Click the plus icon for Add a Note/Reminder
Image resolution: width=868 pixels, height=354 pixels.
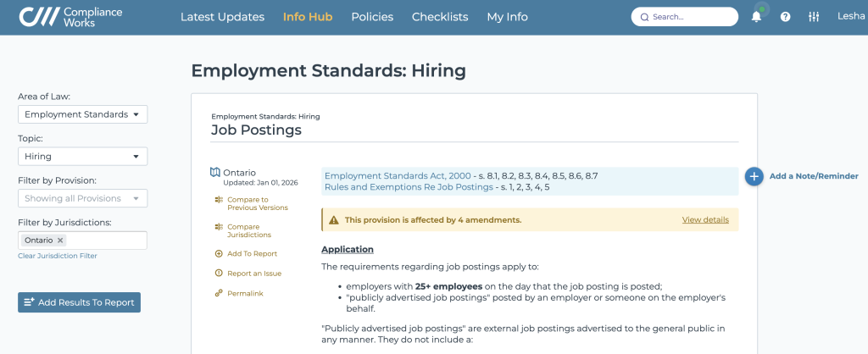pyautogui.click(x=754, y=176)
